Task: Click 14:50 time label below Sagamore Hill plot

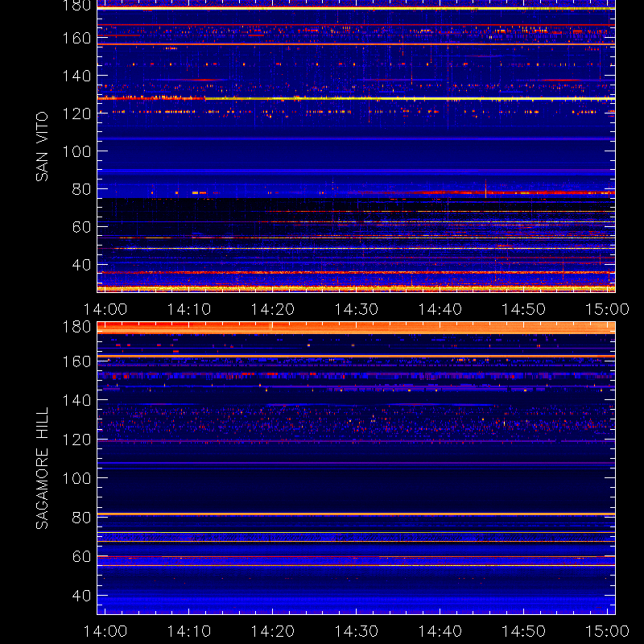Action: click(x=524, y=631)
